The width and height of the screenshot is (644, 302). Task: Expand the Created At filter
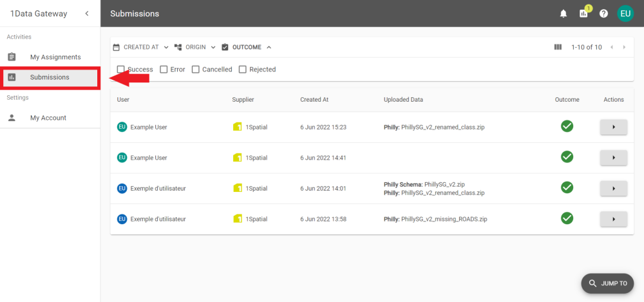[x=141, y=47]
